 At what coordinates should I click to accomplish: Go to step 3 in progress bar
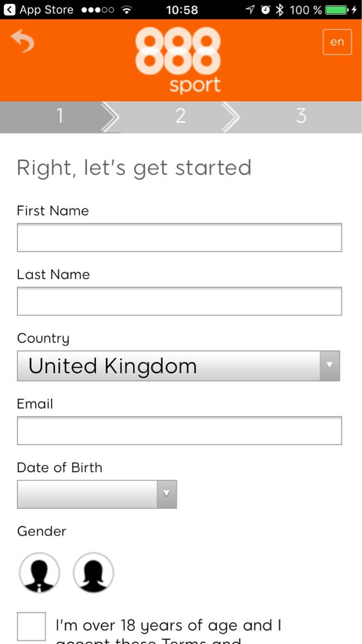[301, 117]
